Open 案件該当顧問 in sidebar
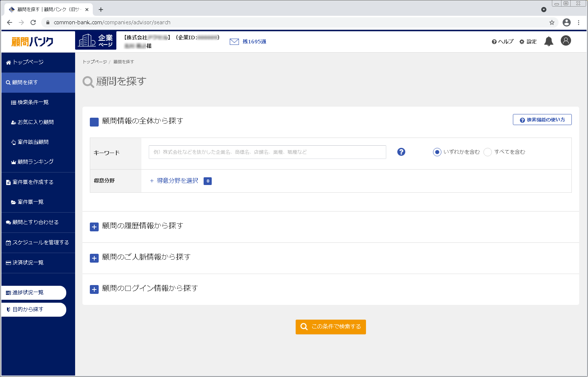Screen dimensions: 588x377 pyautogui.click(x=38, y=142)
